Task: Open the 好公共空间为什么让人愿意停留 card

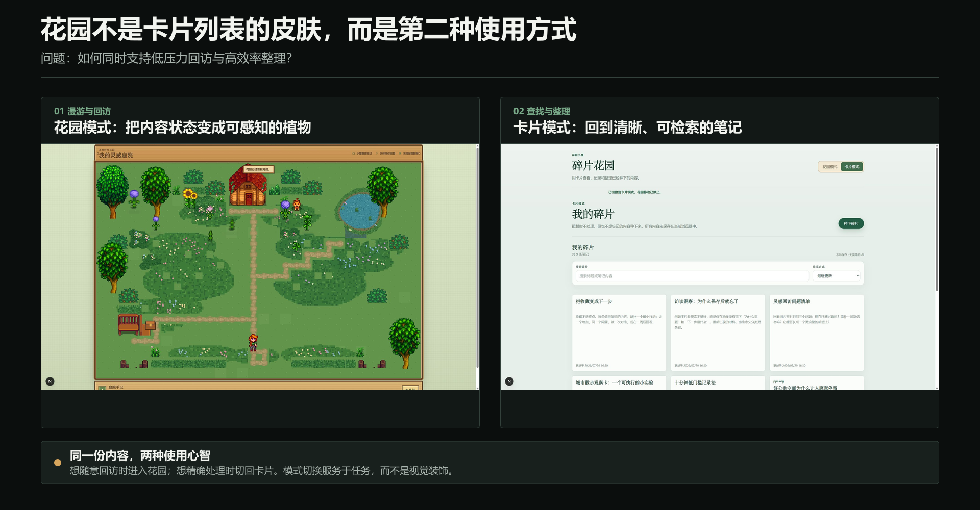Action: click(817, 384)
